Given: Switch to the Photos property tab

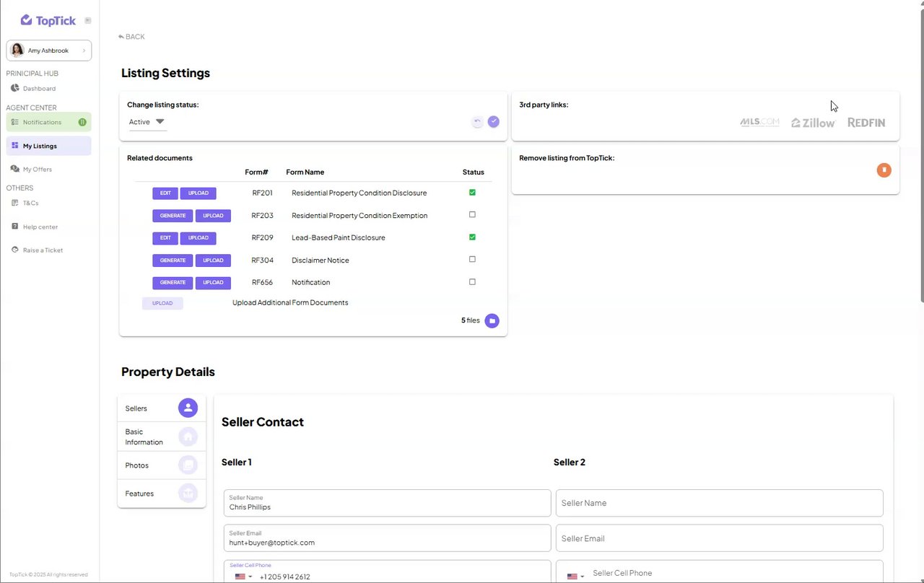Looking at the screenshot, I should [x=162, y=465].
